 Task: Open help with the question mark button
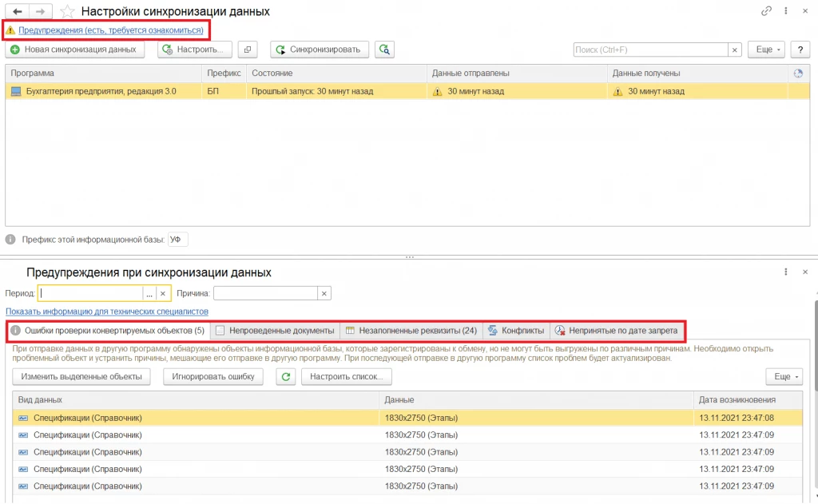point(800,50)
